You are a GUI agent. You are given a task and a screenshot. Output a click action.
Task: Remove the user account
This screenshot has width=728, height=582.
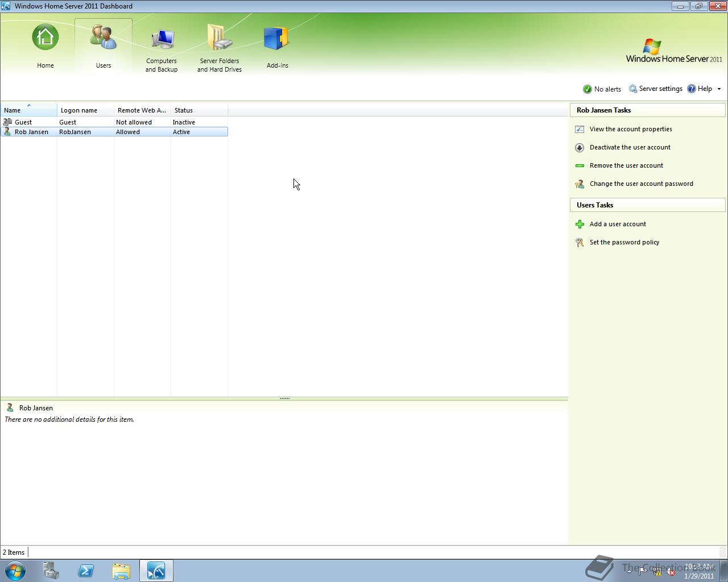click(626, 165)
